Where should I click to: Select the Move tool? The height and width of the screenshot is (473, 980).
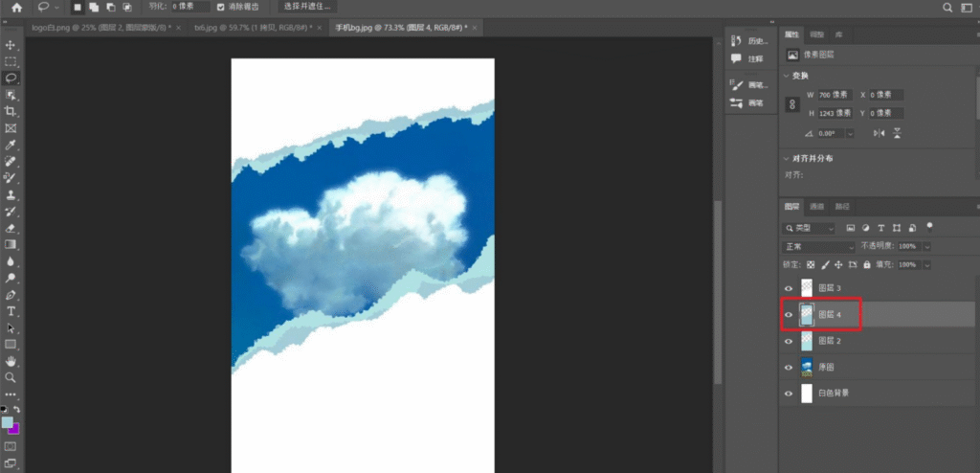point(11,45)
